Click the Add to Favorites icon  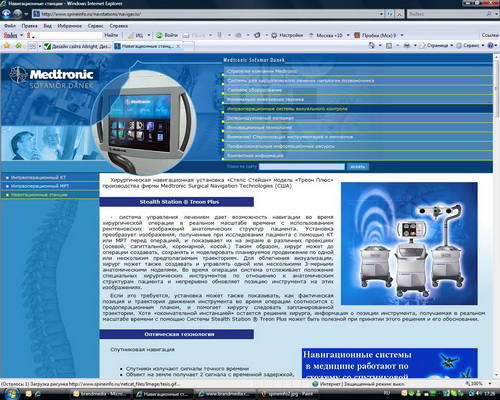[x=18, y=46]
